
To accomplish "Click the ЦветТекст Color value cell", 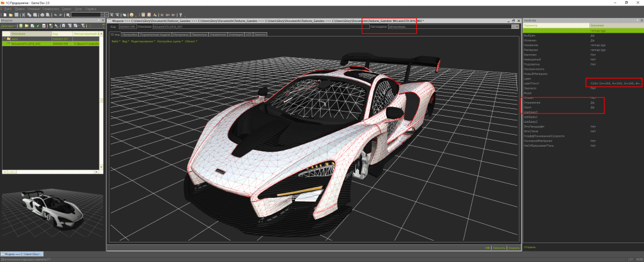I will tap(615, 83).
